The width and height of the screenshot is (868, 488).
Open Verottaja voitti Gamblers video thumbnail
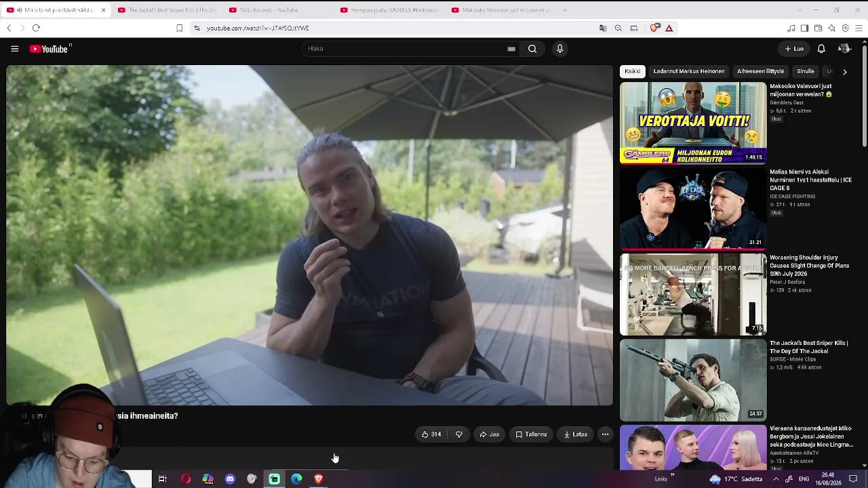tap(693, 123)
